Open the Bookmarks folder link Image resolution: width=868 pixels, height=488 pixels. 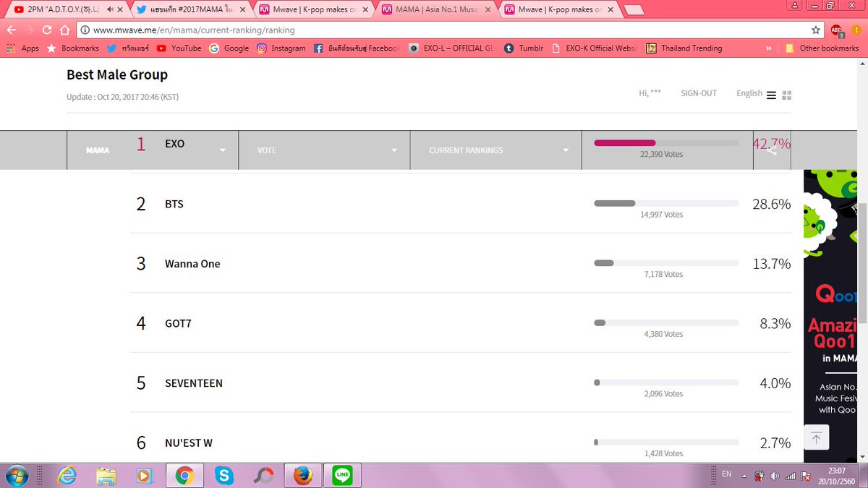coord(73,48)
